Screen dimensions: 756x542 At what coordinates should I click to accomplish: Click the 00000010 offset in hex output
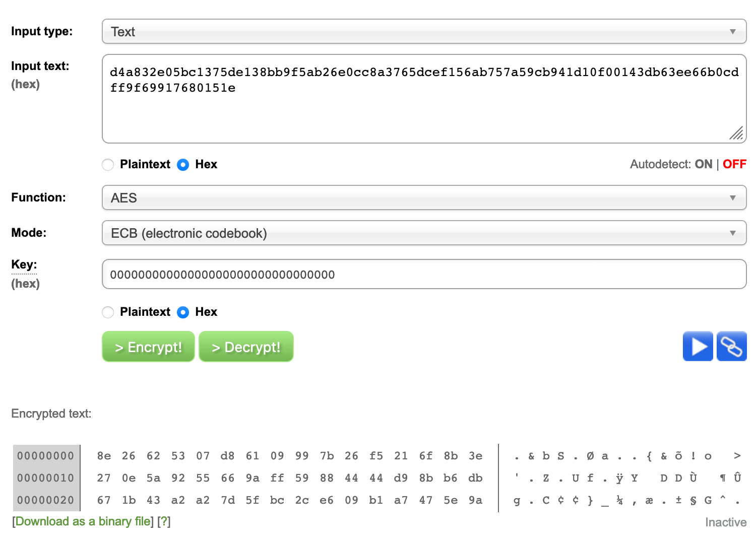[46, 478]
